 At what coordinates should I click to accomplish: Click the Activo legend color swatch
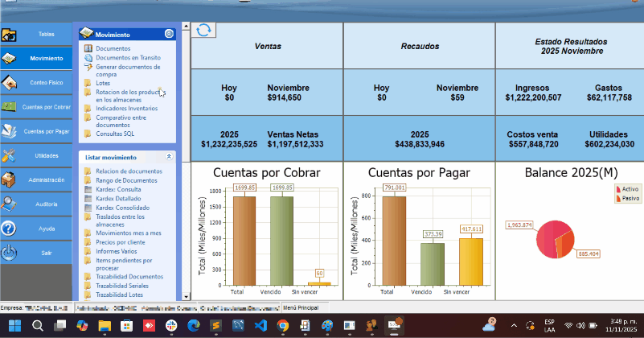pos(617,188)
